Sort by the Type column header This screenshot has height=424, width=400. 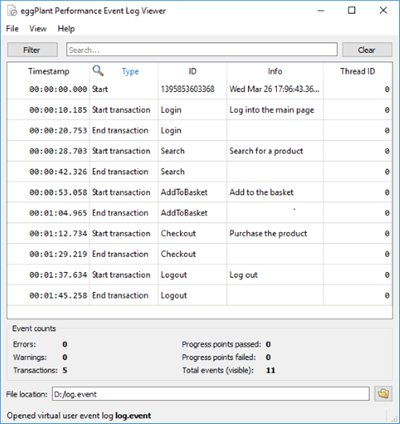130,71
